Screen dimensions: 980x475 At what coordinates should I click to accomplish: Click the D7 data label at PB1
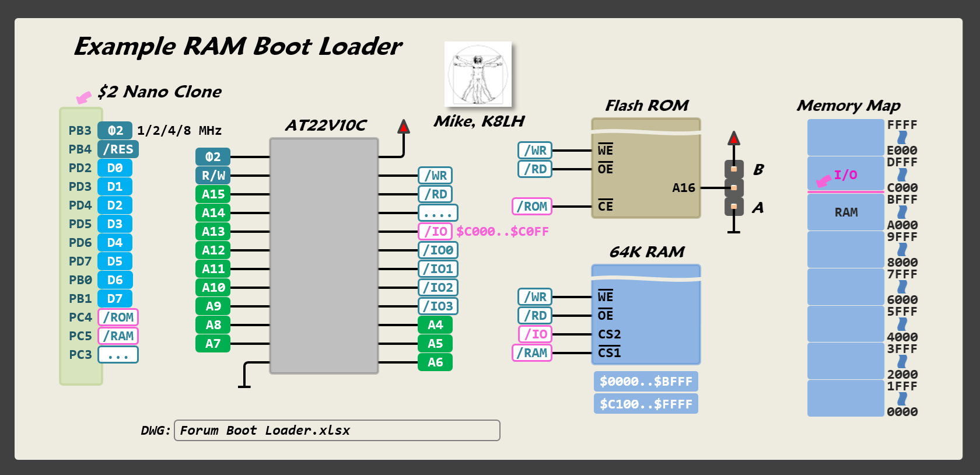coord(115,299)
